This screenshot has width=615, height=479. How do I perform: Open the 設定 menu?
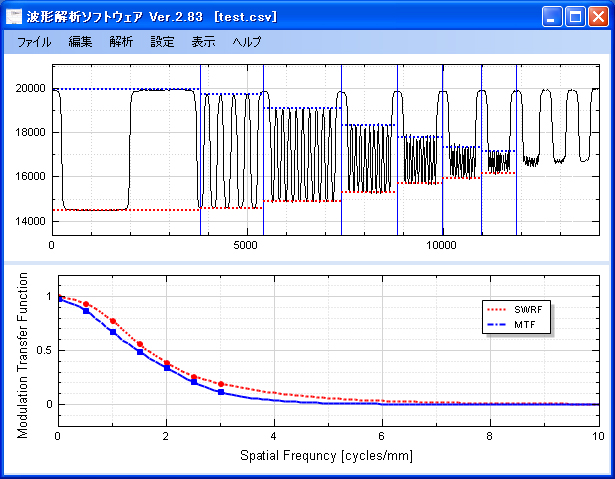162,42
